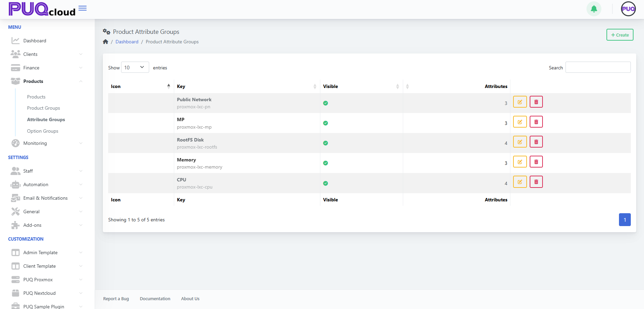The image size is (644, 309).
Task: Expand the Automation menu chevron
Action: pos(81,184)
